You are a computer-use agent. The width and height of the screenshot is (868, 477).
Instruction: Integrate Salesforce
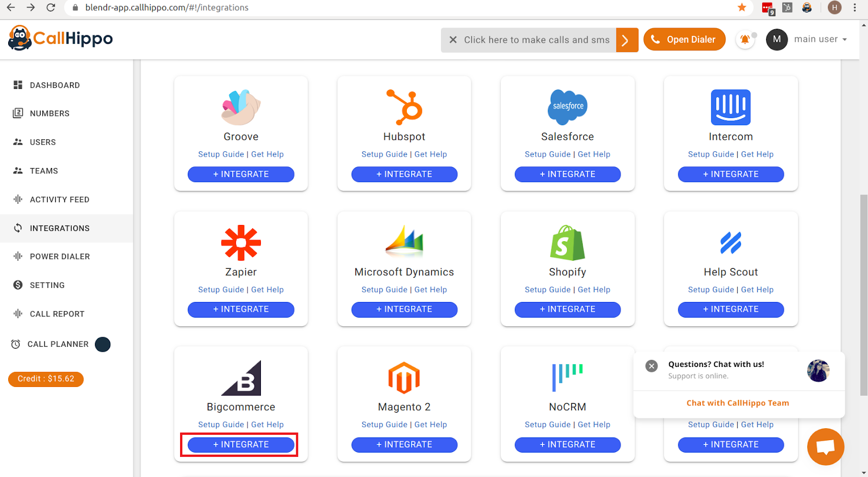[x=567, y=174]
